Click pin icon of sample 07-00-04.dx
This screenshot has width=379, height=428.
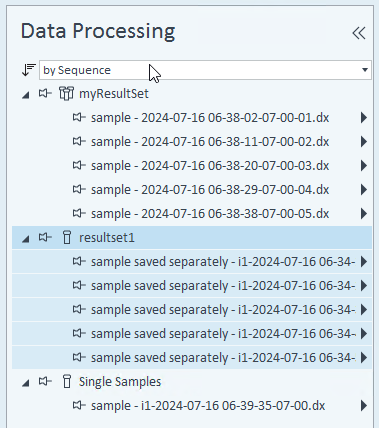(79, 189)
